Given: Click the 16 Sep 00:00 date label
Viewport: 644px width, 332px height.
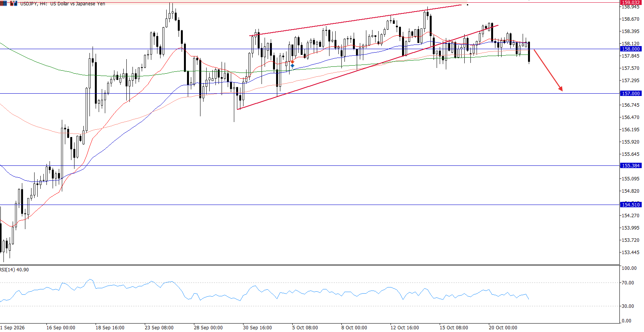Looking at the screenshot, I should point(61,327).
